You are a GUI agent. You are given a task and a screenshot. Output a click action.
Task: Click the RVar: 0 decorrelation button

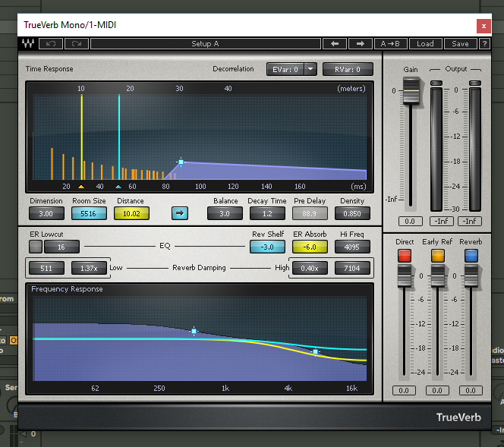click(x=348, y=69)
